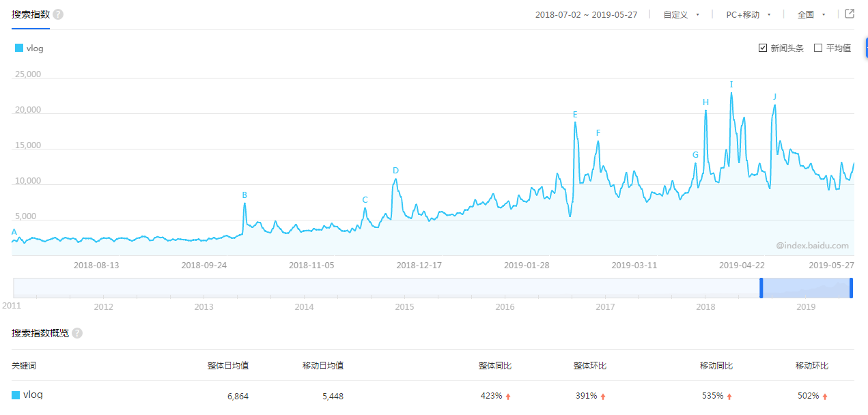Click the right handle of timeline range slider
The width and height of the screenshot is (868, 415).
pyautogui.click(x=851, y=288)
